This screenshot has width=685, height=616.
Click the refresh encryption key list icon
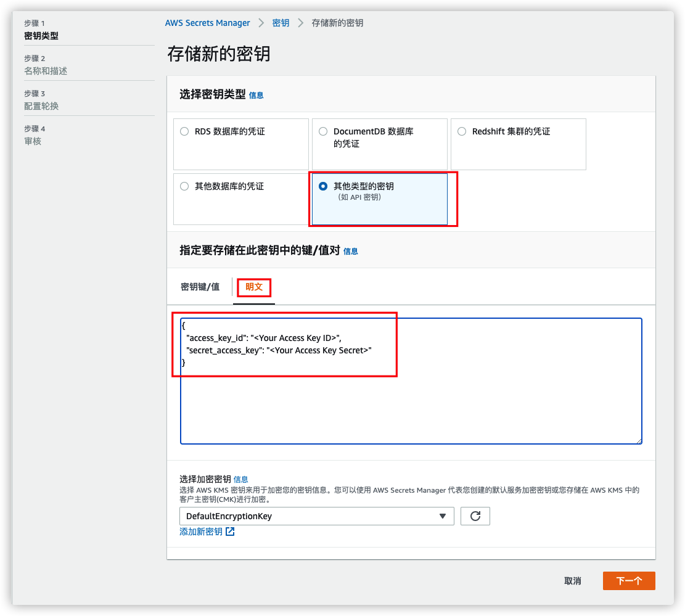(x=475, y=516)
